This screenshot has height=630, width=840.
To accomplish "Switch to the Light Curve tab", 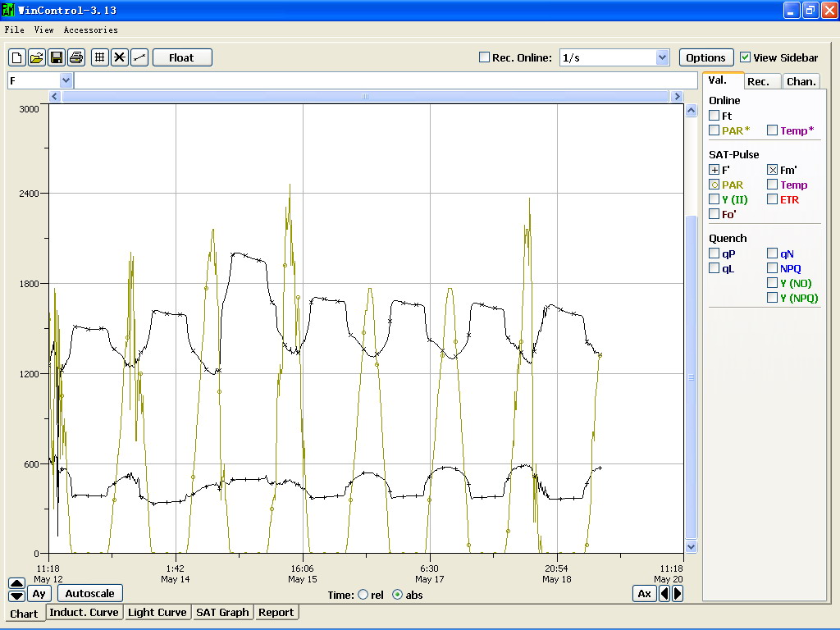I will point(157,613).
